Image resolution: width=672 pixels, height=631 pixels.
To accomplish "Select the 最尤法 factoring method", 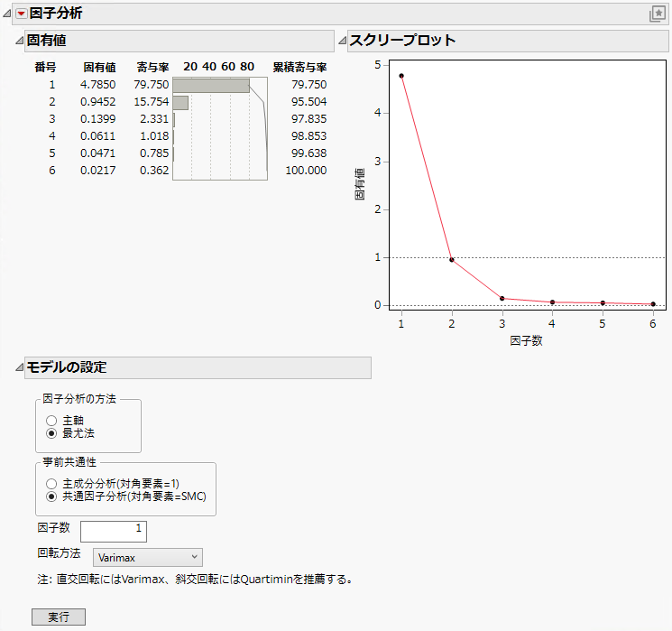I will (x=51, y=433).
